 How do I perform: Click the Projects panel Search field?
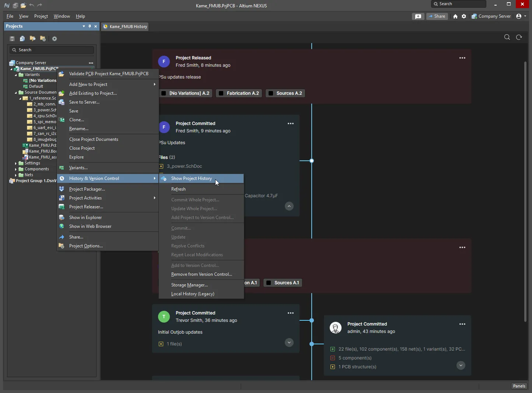52,50
